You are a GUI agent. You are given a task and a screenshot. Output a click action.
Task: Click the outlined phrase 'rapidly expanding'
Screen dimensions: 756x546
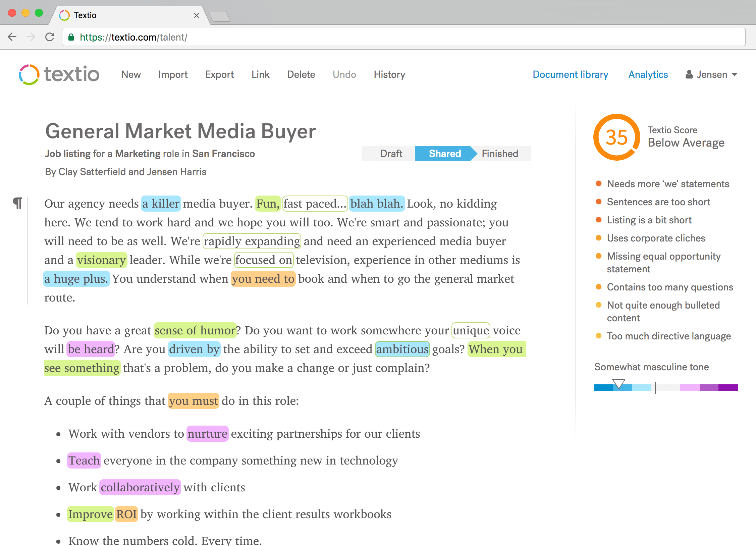click(x=252, y=241)
